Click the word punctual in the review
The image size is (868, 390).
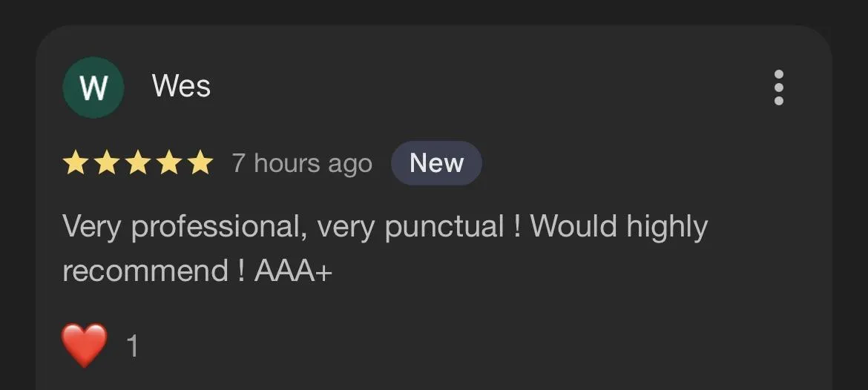444,228
